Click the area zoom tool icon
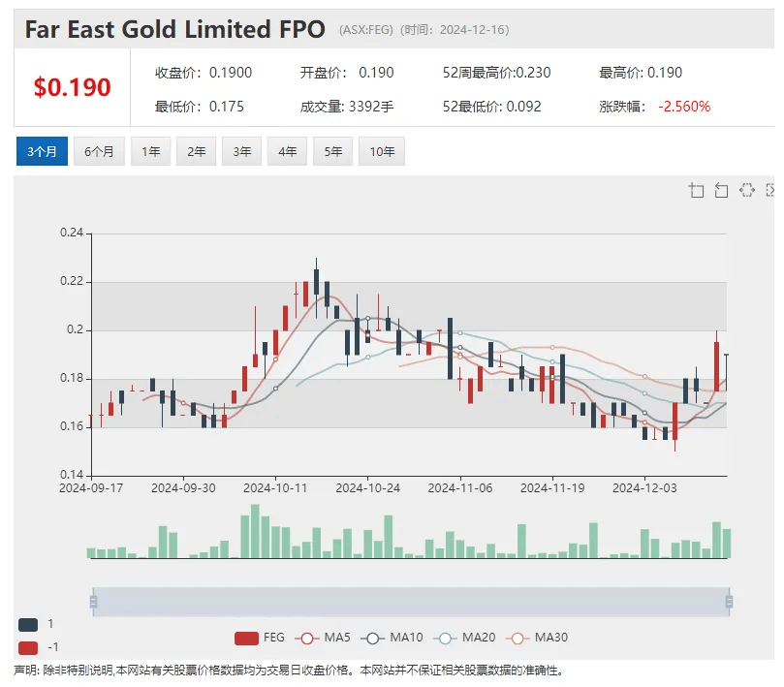 click(696, 190)
